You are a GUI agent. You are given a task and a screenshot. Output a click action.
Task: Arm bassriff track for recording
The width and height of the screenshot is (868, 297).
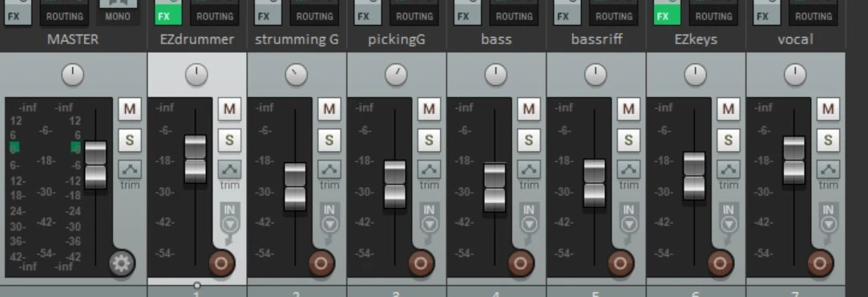click(x=620, y=263)
